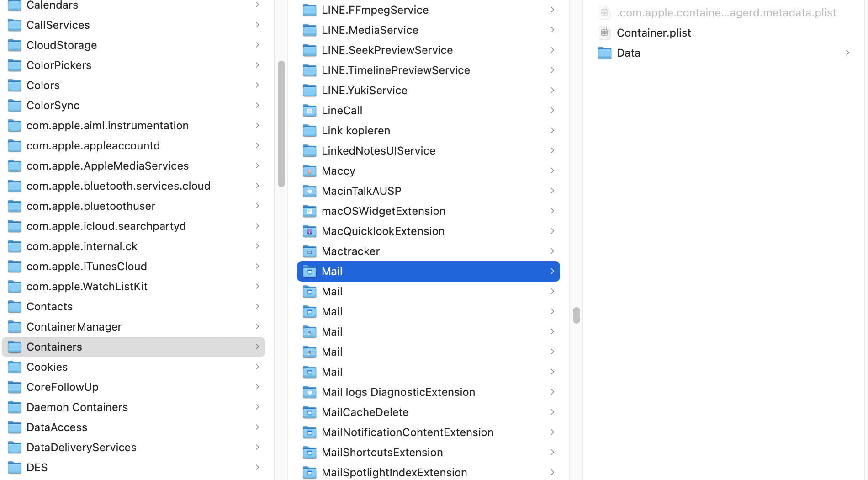The image size is (868, 480).
Task: Click the com.apple.bluetoothuser label
Action: tap(91, 206)
